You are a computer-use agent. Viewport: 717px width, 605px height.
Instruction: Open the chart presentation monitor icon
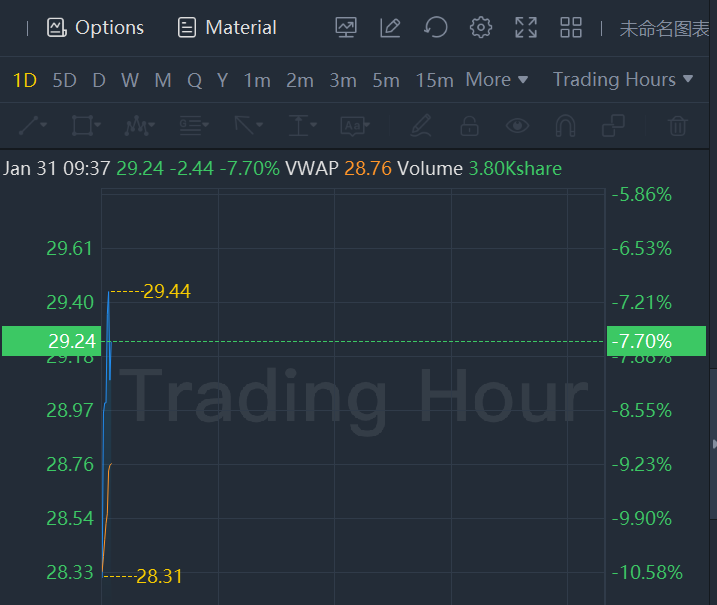(346, 28)
